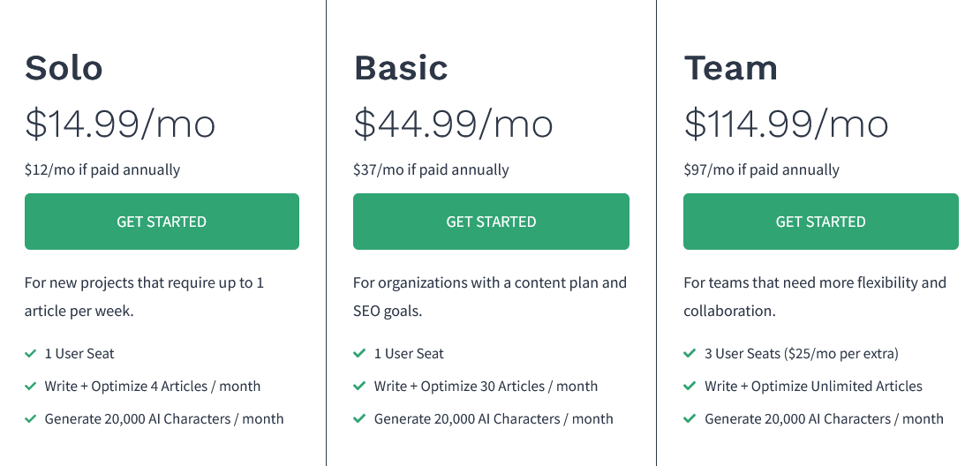Click checkmark next to Optimize 30 Articles
980x466 pixels.
pyautogui.click(x=359, y=387)
